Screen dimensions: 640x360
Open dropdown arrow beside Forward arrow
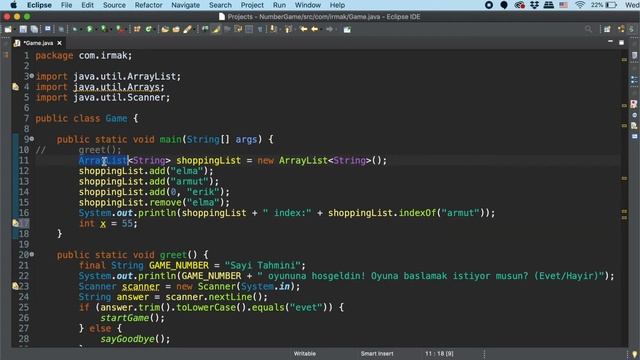(336, 29)
